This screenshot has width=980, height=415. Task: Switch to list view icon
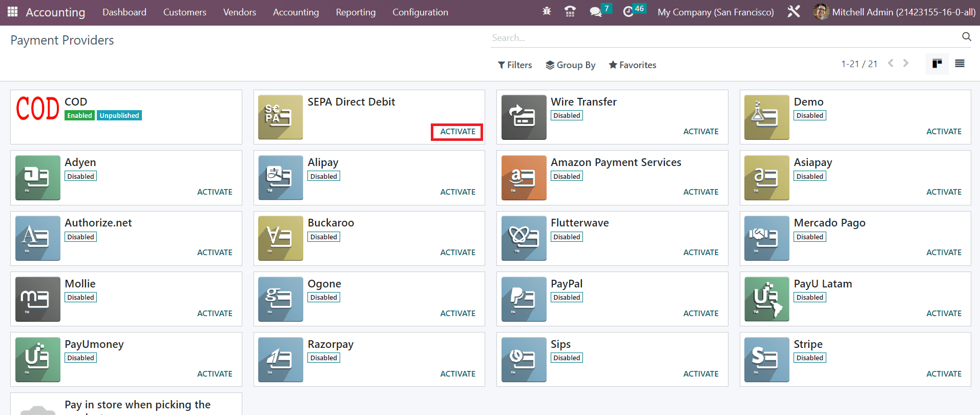(960, 64)
